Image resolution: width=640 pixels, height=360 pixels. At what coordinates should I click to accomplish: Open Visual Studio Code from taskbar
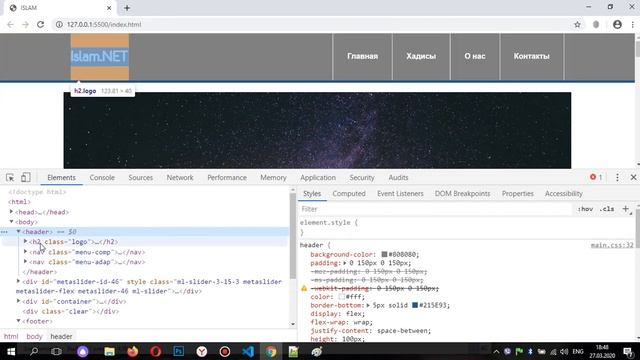247,351
